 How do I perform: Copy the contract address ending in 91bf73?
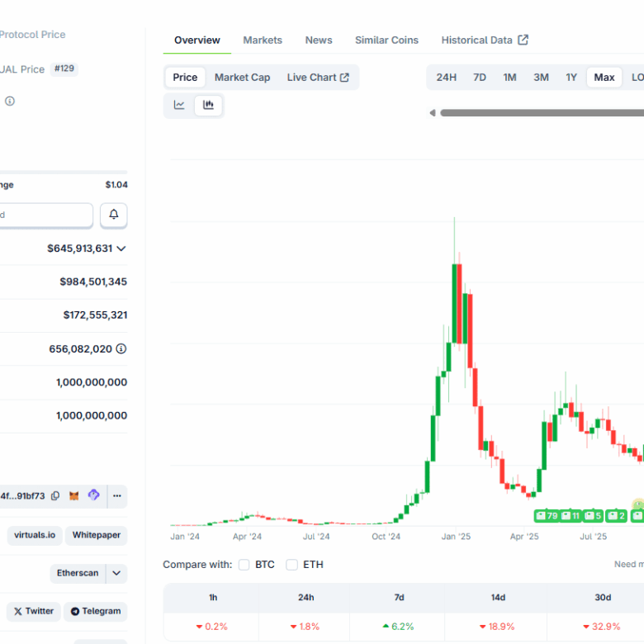[x=55, y=496]
